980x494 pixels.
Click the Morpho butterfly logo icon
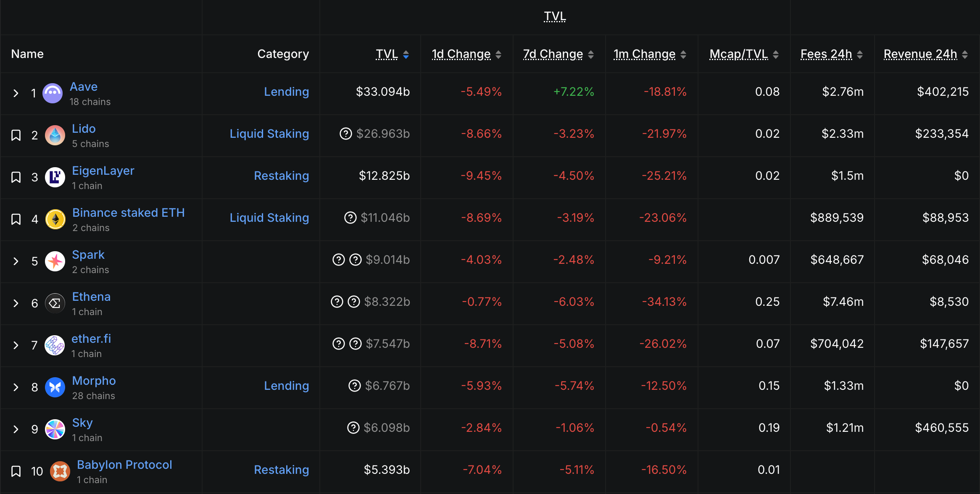pos(55,387)
